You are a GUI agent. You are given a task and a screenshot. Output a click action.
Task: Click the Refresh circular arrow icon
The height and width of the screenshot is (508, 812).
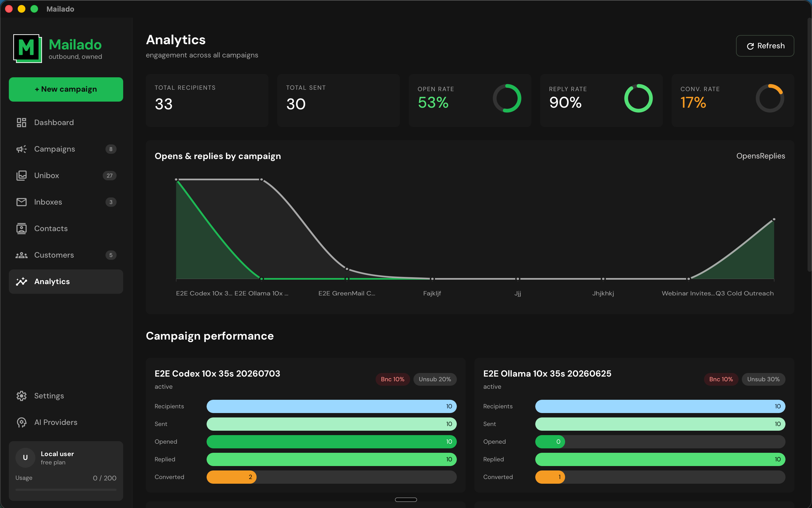750,46
